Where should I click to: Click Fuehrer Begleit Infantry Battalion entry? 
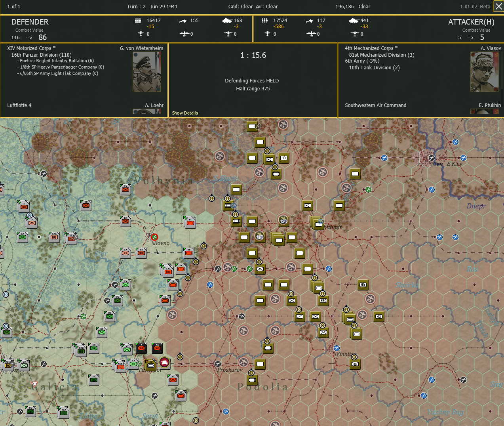(56, 61)
